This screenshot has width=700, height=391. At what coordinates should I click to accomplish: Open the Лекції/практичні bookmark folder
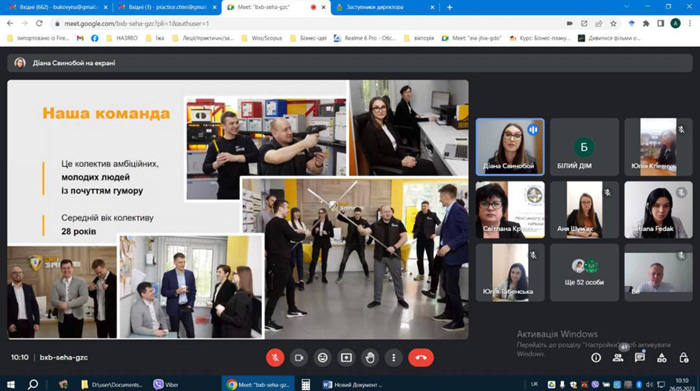[203, 38]
